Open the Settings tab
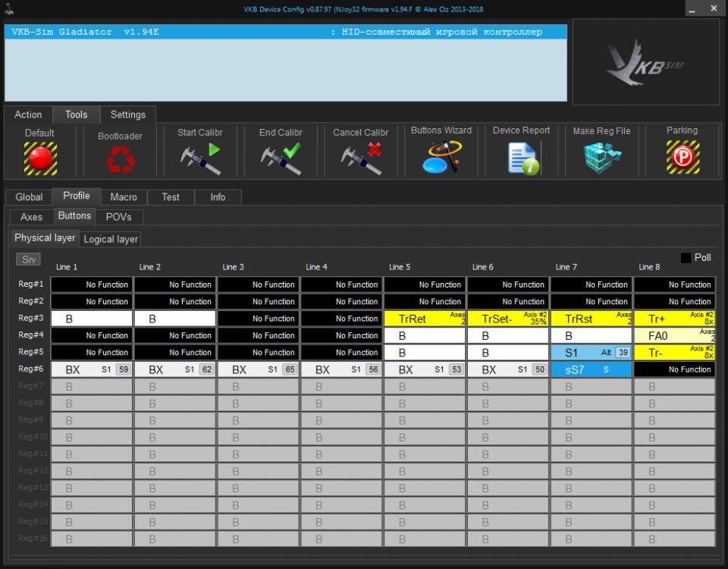The height and width of the screenshot is (569, 728). (127, 115)
